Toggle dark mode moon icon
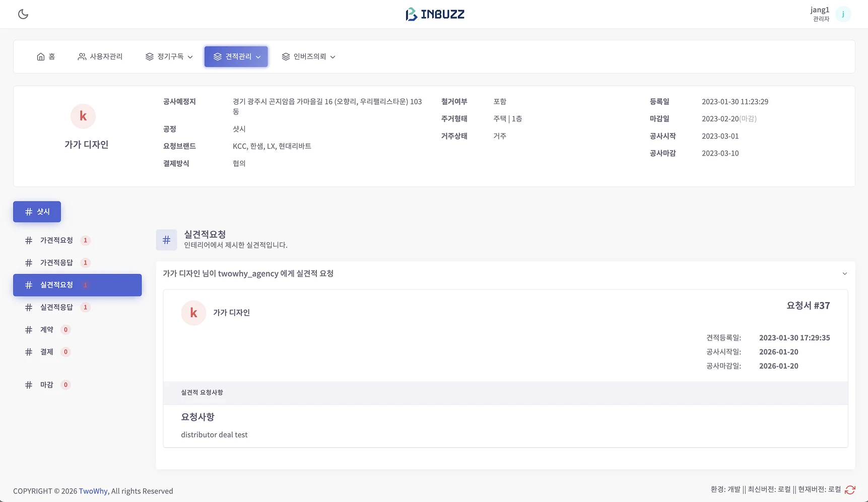The height and width of the screenshot is (502, 868). pos(23,14)
